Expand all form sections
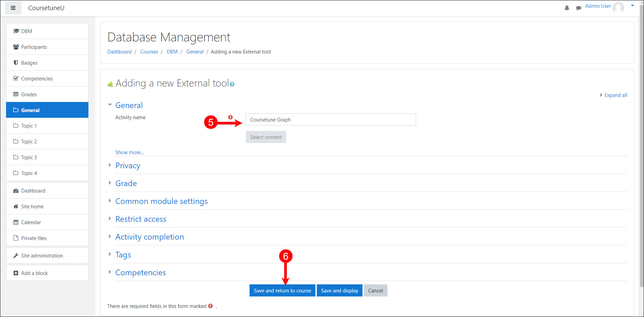The width and height of the screenshot is (644, 317). (x=615, y=95)
